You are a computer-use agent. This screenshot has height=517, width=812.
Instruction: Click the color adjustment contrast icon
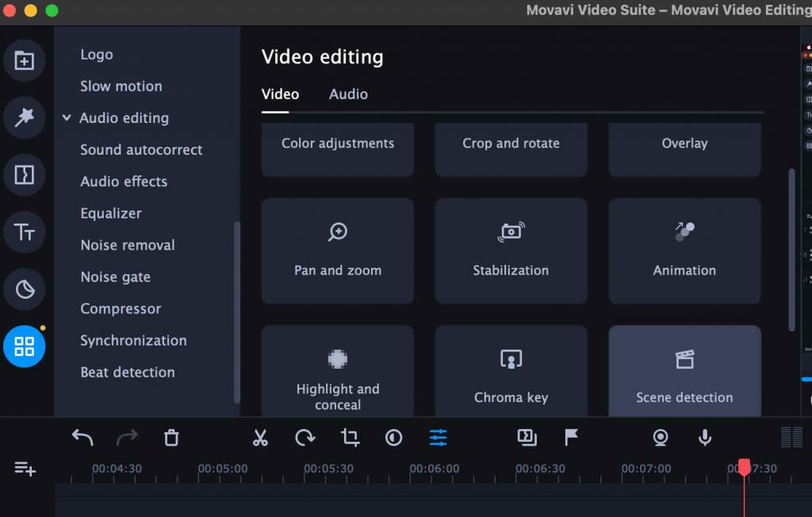[393, 437]
